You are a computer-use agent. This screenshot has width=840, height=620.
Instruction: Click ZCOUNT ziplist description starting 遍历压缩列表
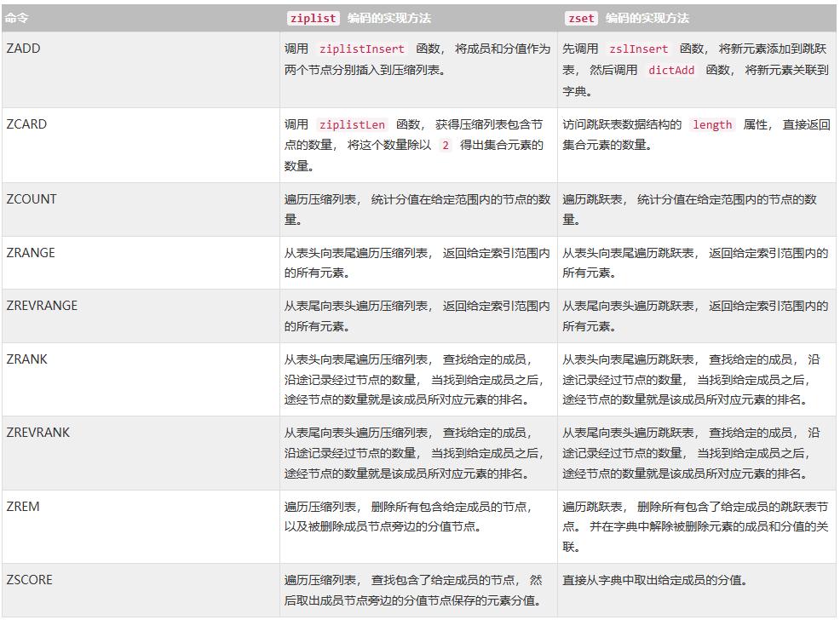[417, 210]
